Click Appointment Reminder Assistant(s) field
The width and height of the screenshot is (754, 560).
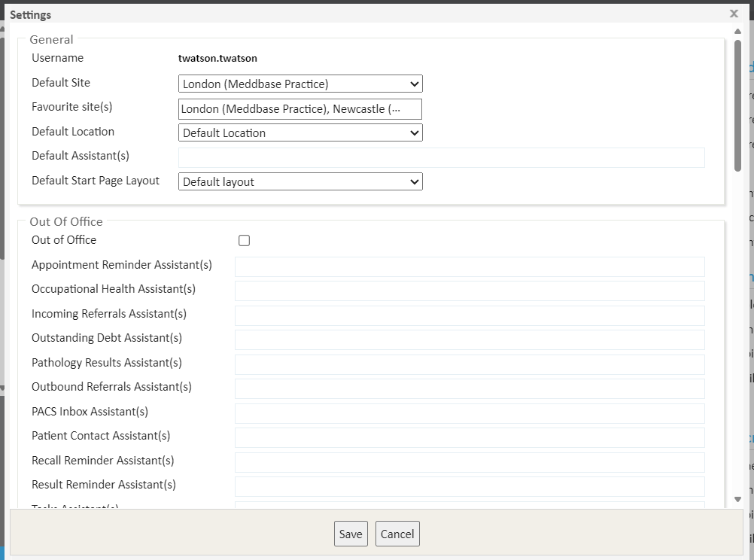tap(470, 266)
